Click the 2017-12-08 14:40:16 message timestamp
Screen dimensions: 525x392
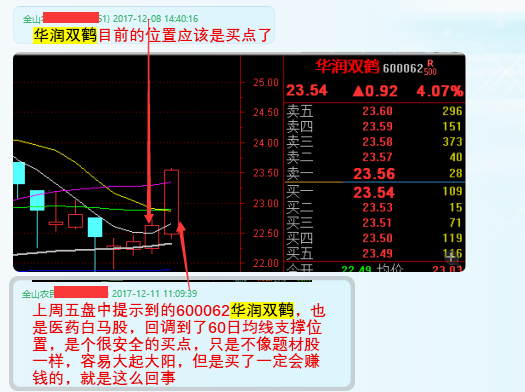coord(155,19)
